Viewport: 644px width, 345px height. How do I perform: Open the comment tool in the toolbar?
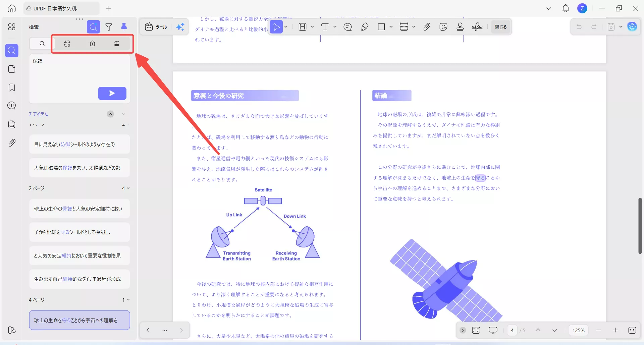tap(347, 27)
